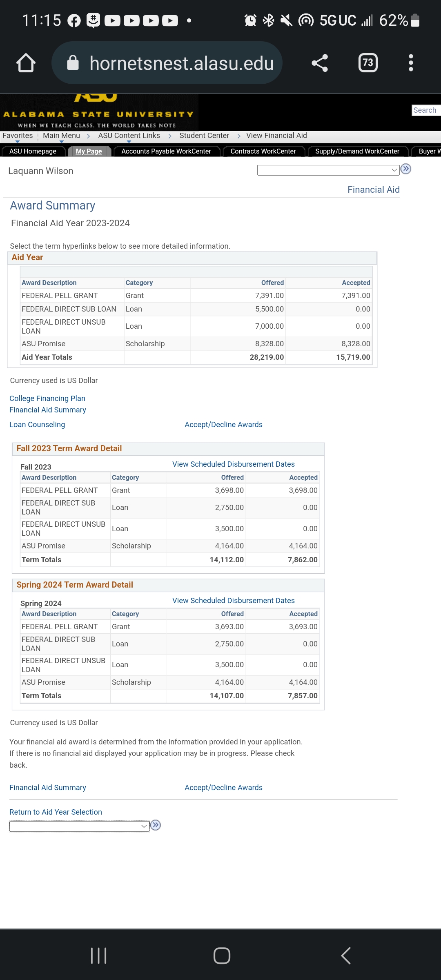The height and width of the screenshot is (980, 441).
Task: Expand the Main Menu navigation
Action: coord(61,136)
